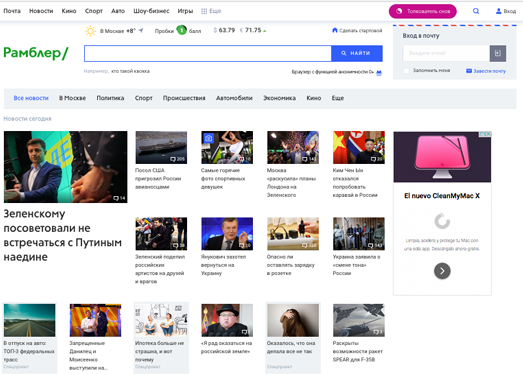
Task: Select the Политика news tab
Action: (x=110, y=98)
